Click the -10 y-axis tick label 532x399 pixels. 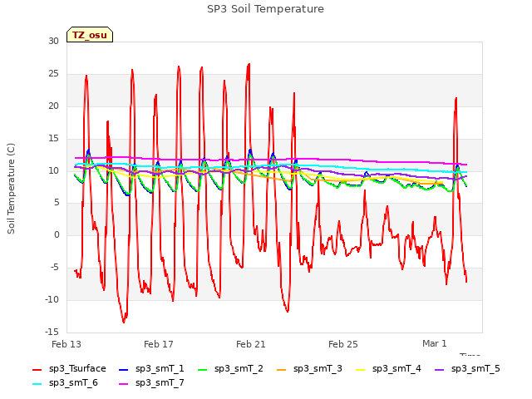[x=52, y=299]
